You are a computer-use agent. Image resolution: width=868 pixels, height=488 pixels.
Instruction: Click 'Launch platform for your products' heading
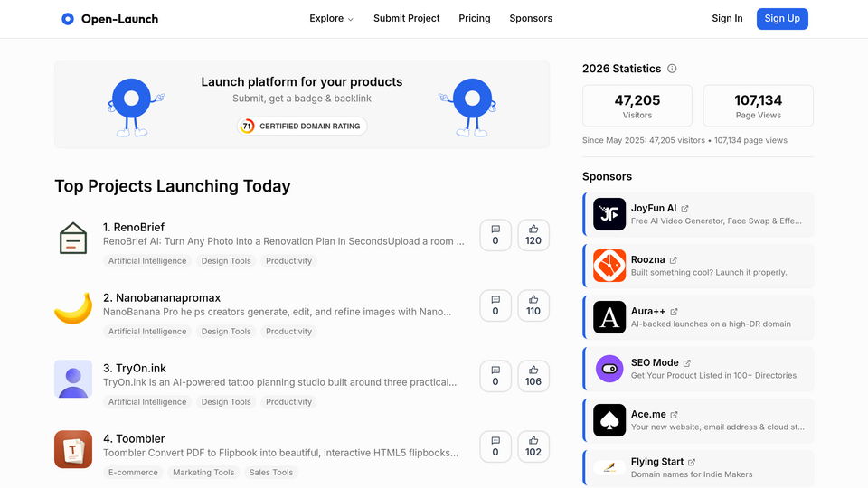[x=302, y=82]
